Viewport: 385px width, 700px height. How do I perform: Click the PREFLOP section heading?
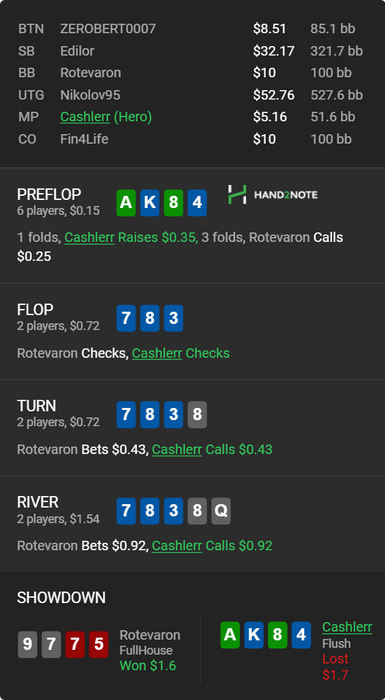coord(49,195)
